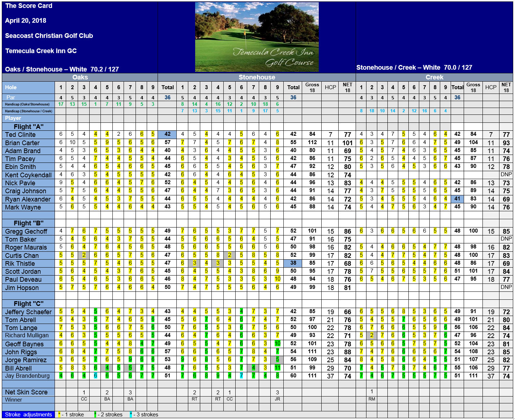
Task: Click player name Tom Abrell
Action: coord(21,320)
